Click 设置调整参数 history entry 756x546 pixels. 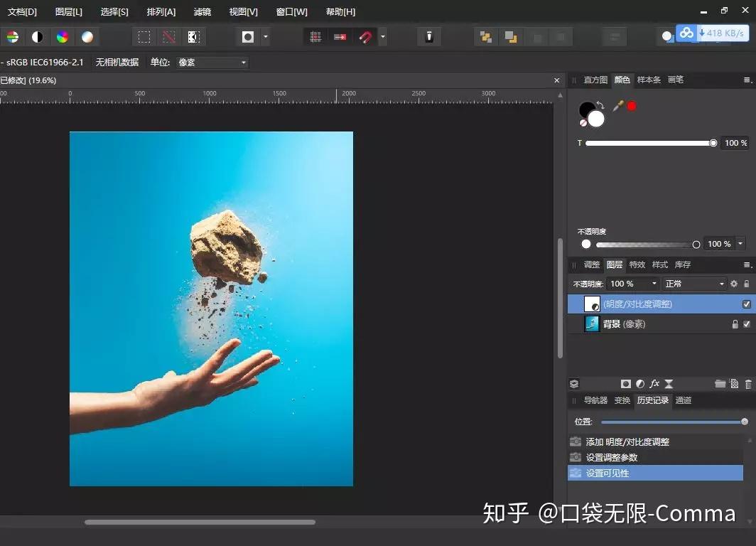[x=615, y=457]
